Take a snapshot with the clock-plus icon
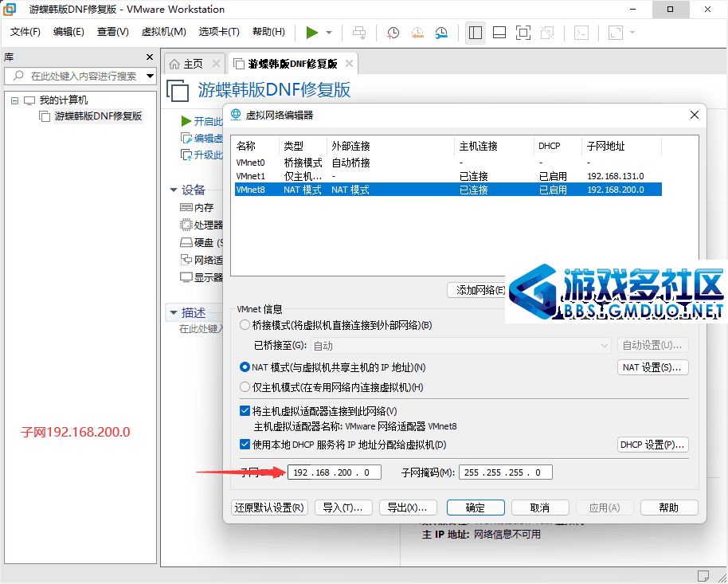Viewport: 728px width, 584px height. pyautogui.click(x=393, y=33)
